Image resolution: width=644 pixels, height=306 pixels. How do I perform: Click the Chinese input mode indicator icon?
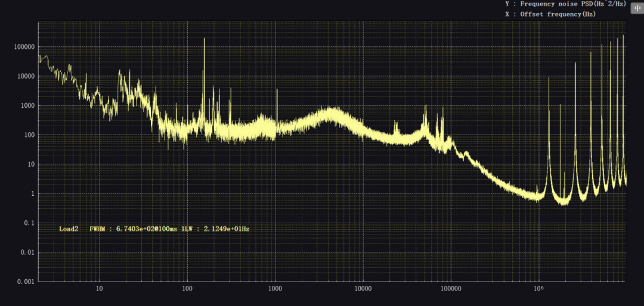tap(637, 8)
